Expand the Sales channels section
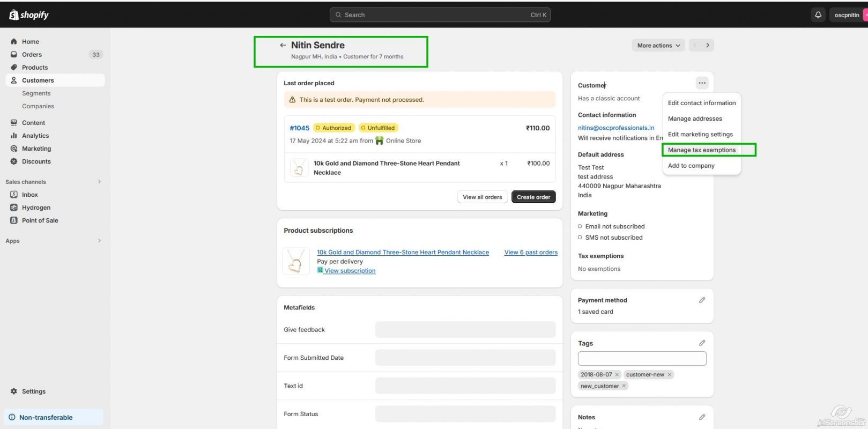The height and width of the screenshot is (429, 868). 99,182
